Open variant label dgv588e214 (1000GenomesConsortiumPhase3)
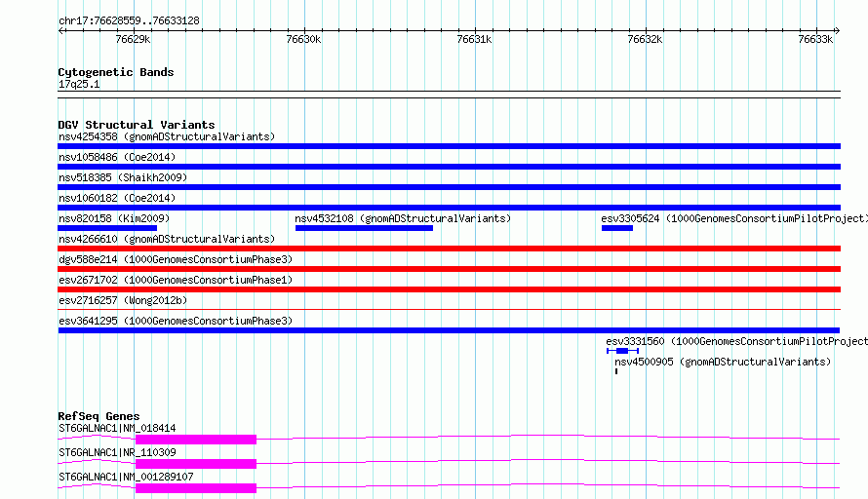 [x=176, y=259]
